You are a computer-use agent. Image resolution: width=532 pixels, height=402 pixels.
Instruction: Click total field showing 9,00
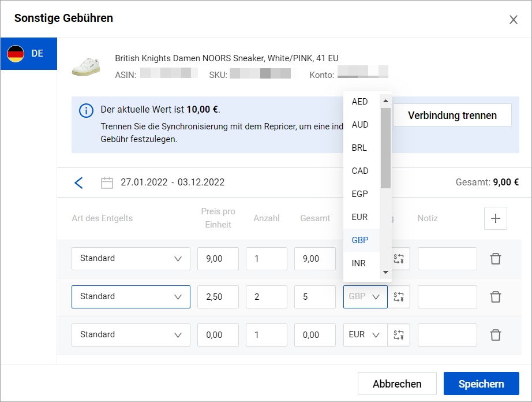point(315,259)
